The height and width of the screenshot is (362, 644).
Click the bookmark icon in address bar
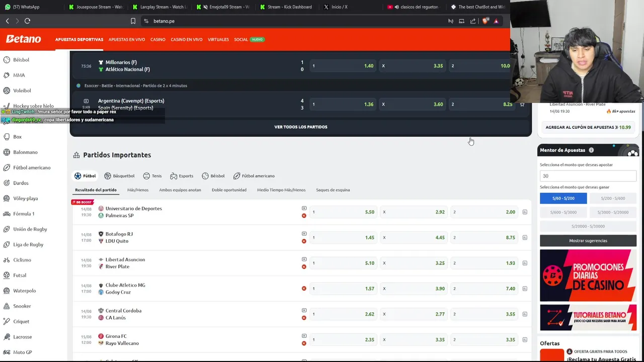pos(133,21)
